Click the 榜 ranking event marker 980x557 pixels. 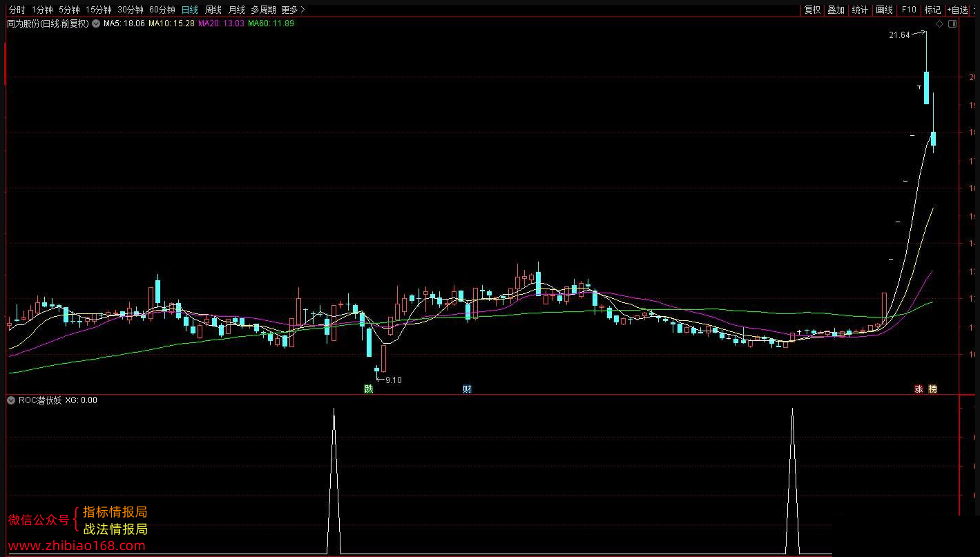click(933, 389)
